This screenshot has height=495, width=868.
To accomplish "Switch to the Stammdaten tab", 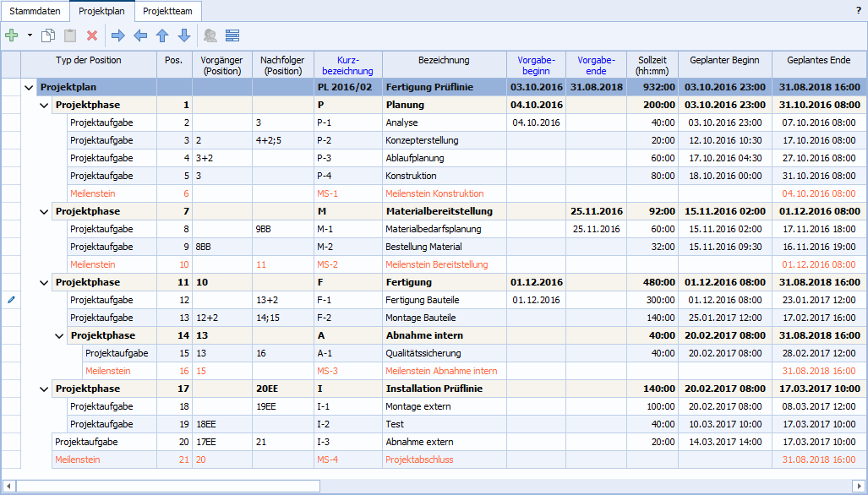I will pyautogui.click(x=34, y=11).
